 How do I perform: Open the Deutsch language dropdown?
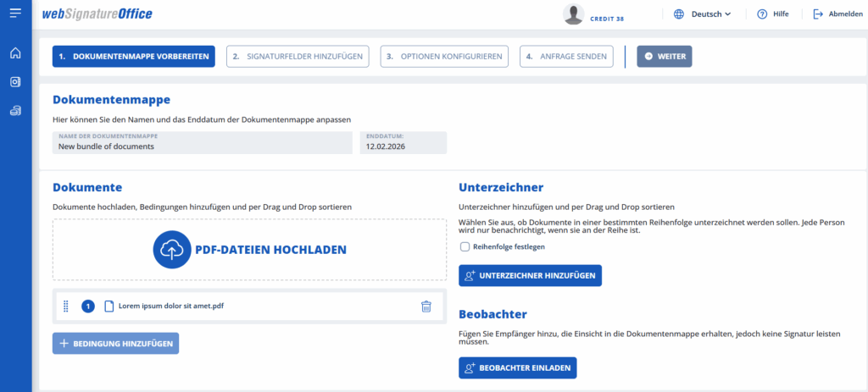(711, 14)
